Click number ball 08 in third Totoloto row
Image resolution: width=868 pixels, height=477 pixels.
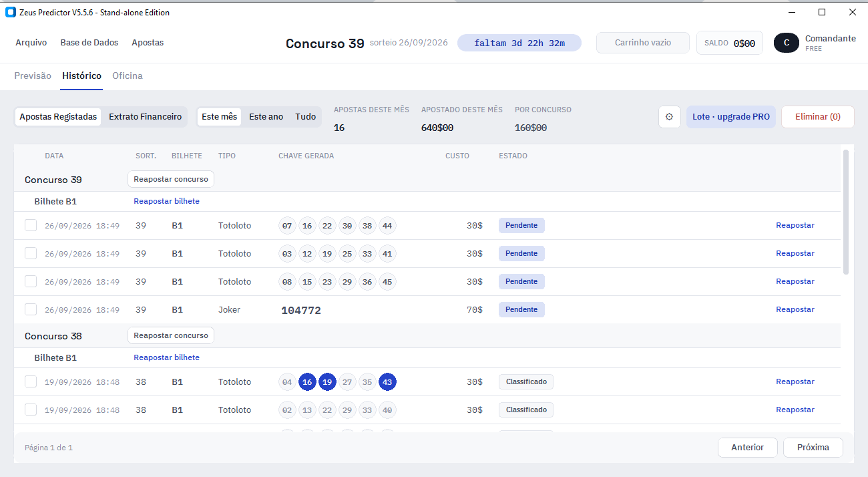point(287,282)
